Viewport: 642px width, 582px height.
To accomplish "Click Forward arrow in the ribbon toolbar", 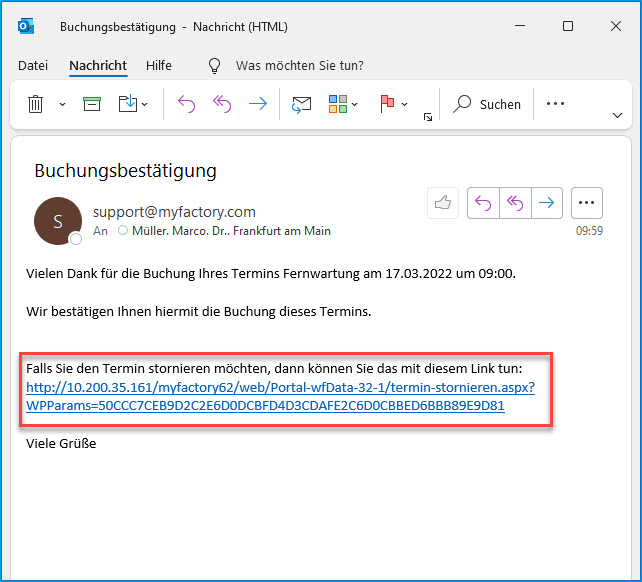I will tap(258, 104).
